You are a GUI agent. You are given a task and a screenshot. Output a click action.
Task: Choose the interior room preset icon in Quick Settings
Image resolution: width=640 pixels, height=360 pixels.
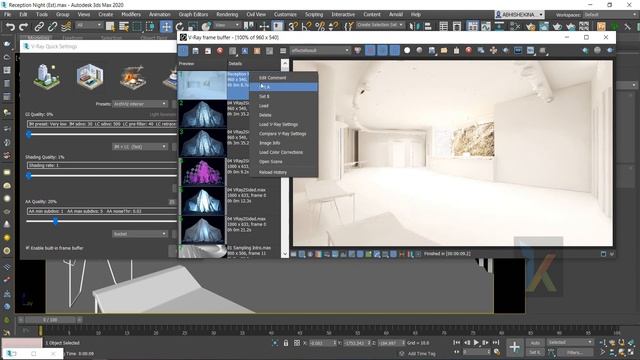coord(90,76)
